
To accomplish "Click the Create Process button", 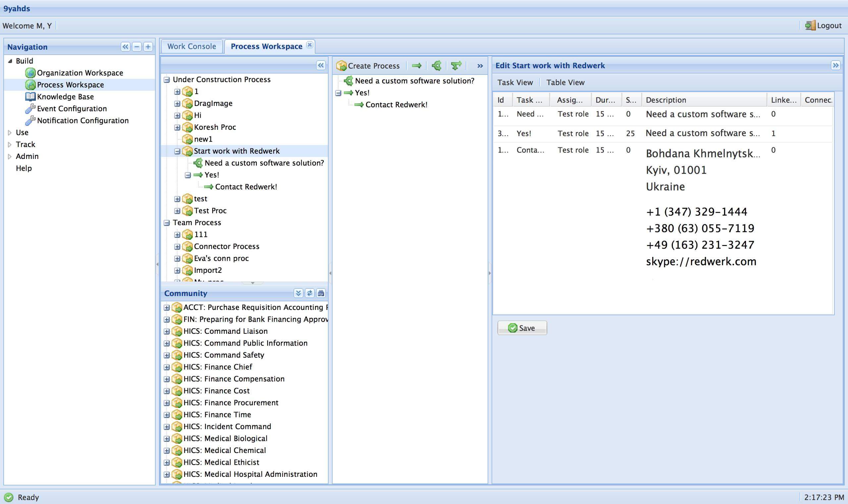I will [x=368, y=66].
